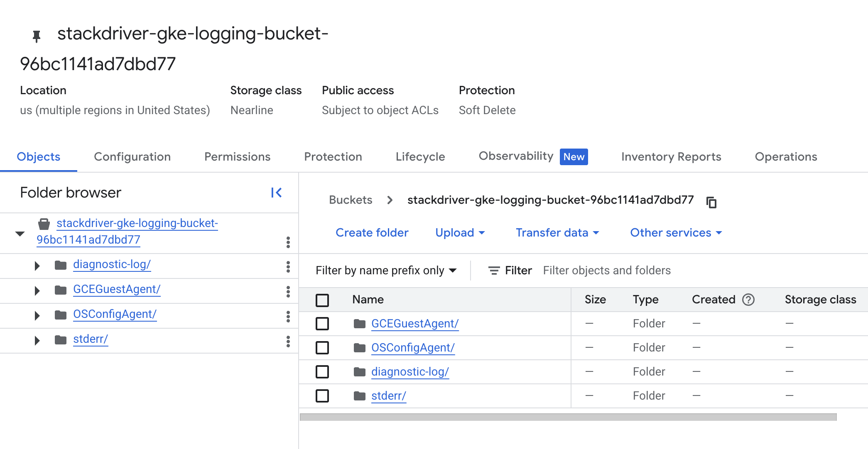Go to Buckets in breadcrumb
The width and height of the screenshot is (868, 449).
coord(351,200)
